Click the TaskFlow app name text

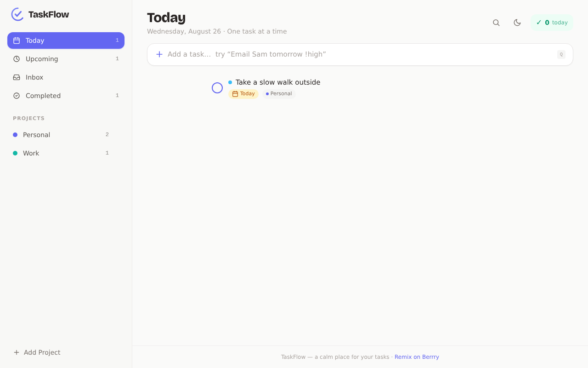[x=49, y=14]
